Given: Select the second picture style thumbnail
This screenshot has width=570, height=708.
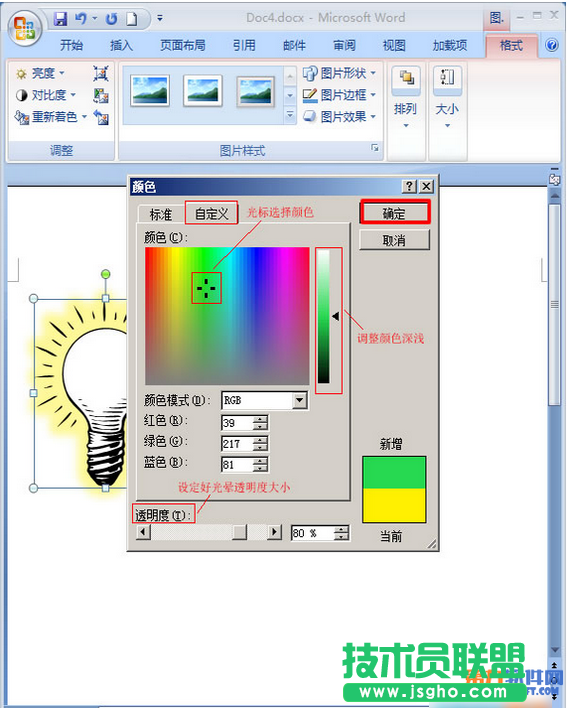Looking at the screenshot, I should 203,91.
